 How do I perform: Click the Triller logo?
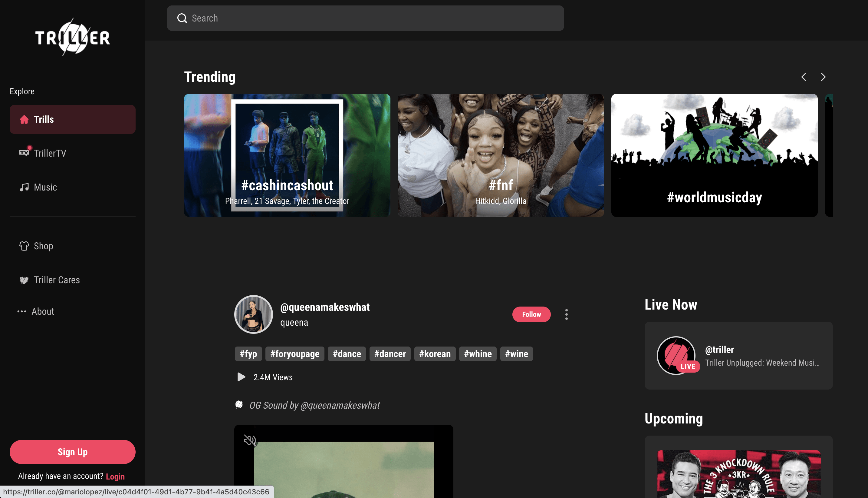pyautogui.click(x=72, y=37)
